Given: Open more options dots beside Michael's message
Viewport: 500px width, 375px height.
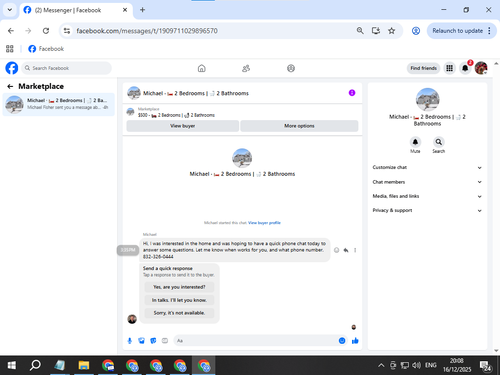Looking at the screenshot, I should pos(355,250).
